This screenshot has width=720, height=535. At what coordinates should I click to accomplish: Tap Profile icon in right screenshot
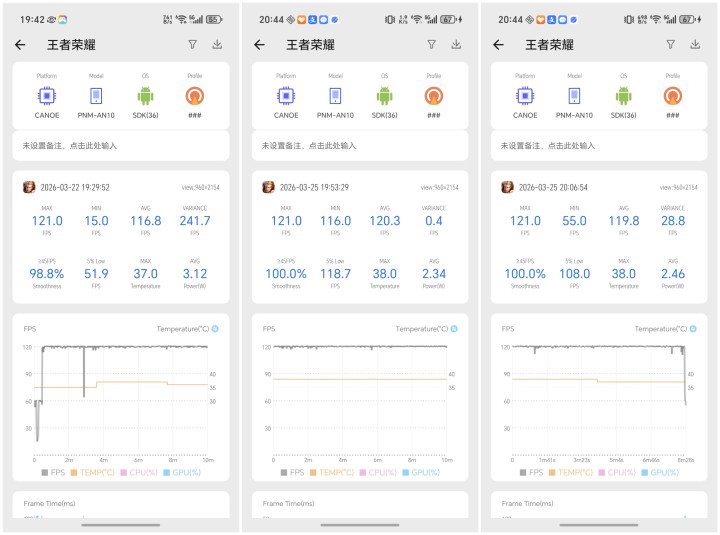click(673, 96)
